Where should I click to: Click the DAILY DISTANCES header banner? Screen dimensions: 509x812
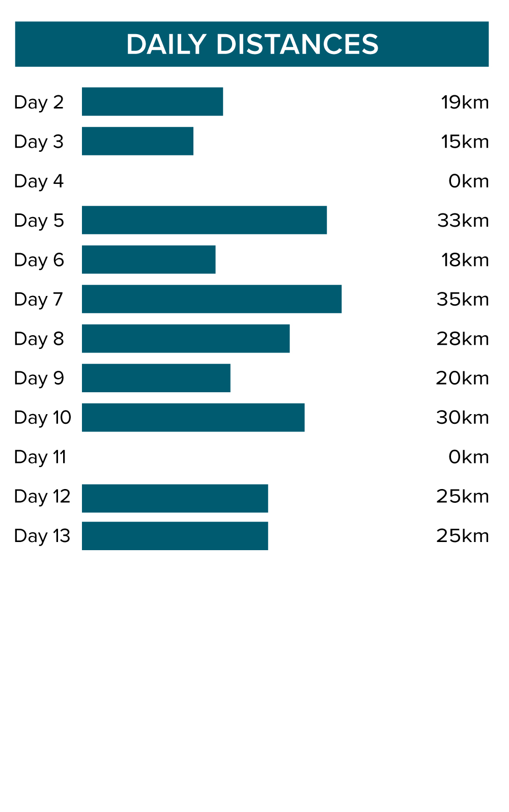pos(252,44)
